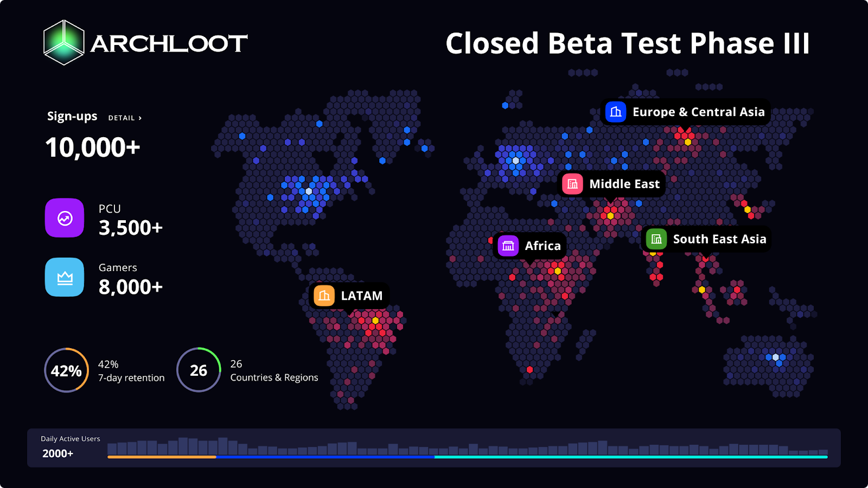Expand the chevron next to DETAIL
This screenshot has height=488, width=868.
point(140,118)
